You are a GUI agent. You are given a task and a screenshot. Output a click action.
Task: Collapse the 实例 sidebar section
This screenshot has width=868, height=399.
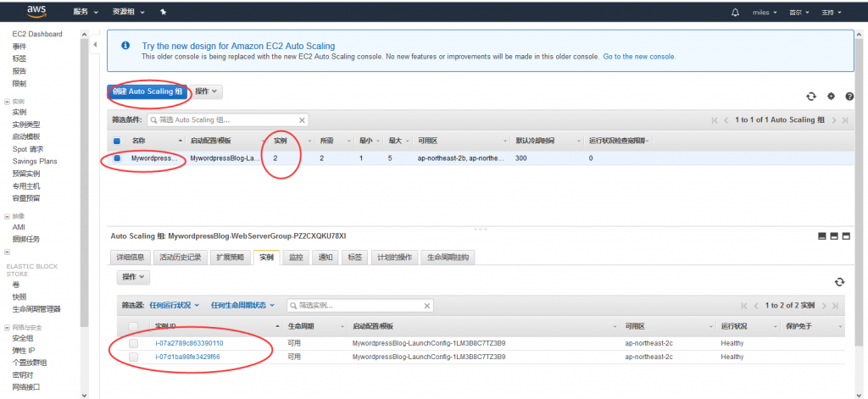(x=7, y=102)
